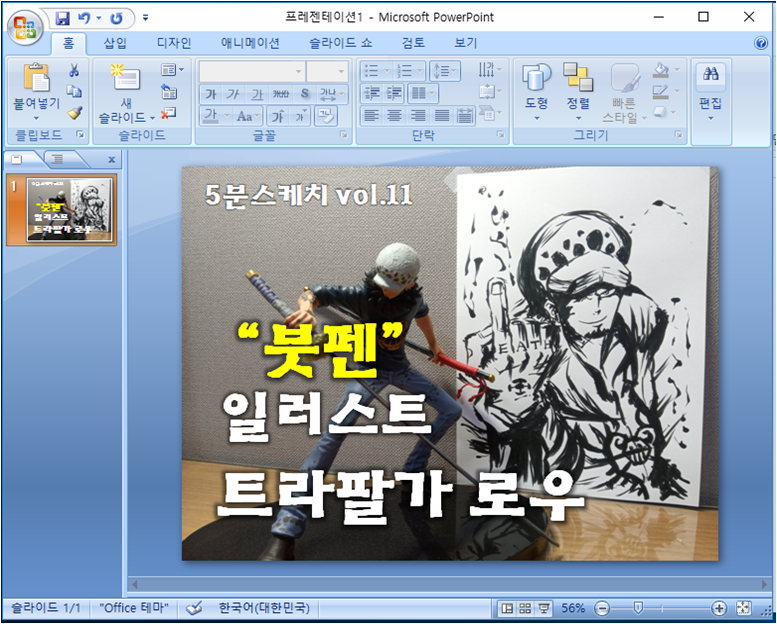The height and width of the screenshot is (624, 777).
Task: Open change case Aa dropdown
Action: [248, 116]
